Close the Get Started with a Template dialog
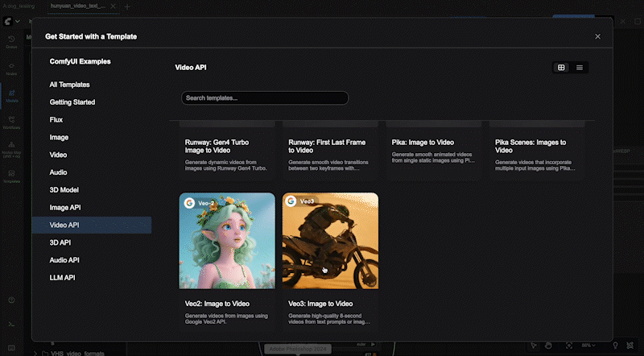 (x=597, y=36)
